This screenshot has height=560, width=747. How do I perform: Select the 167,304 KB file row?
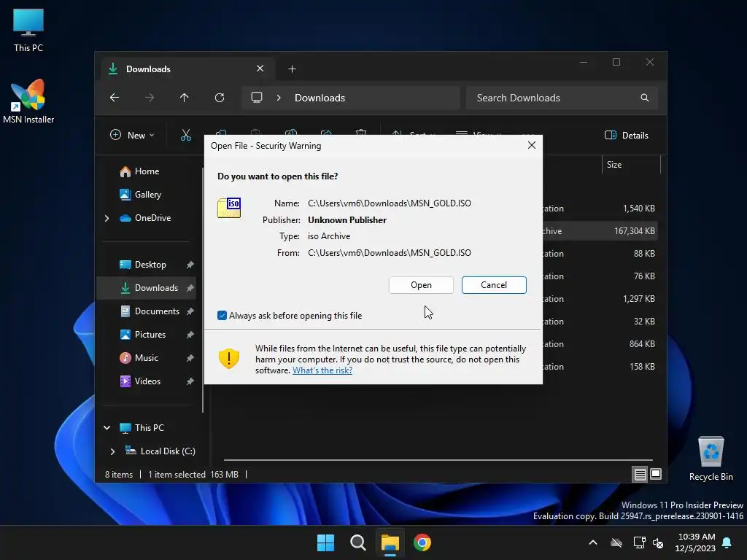pyautogui.click(x=600, y=231)
